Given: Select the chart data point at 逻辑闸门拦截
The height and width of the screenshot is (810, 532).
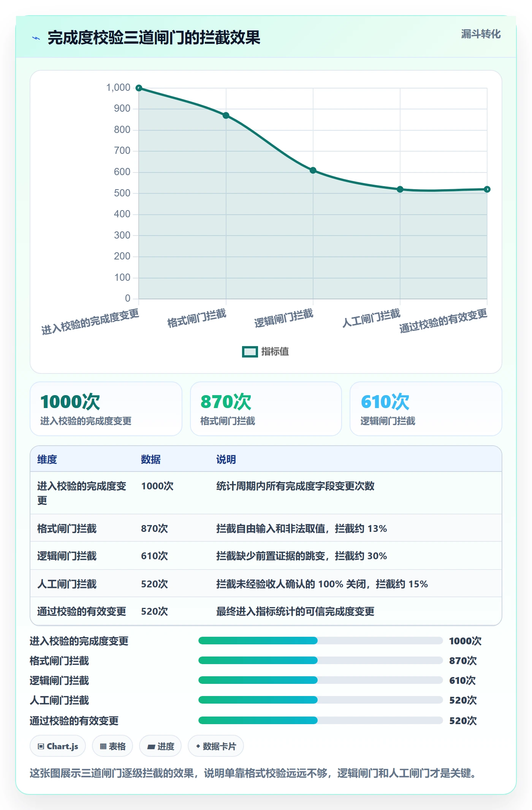Looking at the screenshot, I should point(313,170).
